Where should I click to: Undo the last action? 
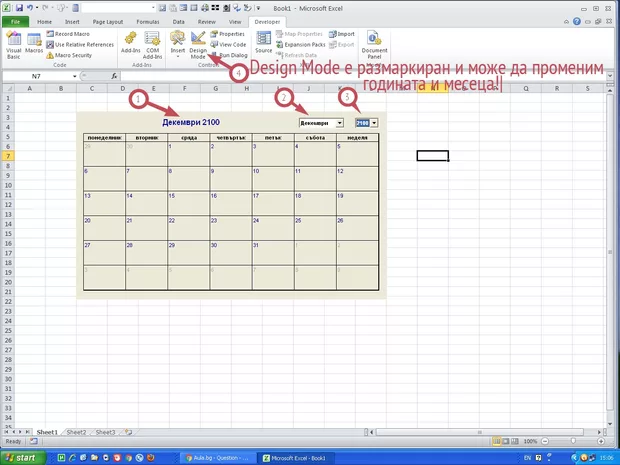point(30,8)
